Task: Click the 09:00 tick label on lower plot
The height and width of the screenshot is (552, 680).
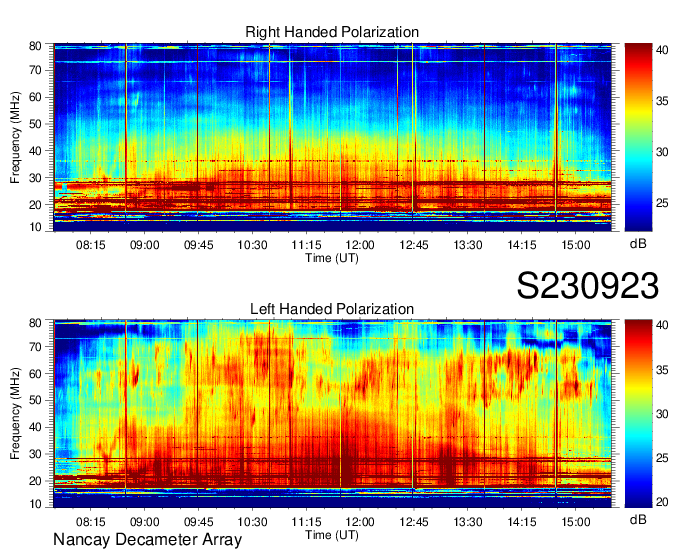Action: tap(145, 522)
